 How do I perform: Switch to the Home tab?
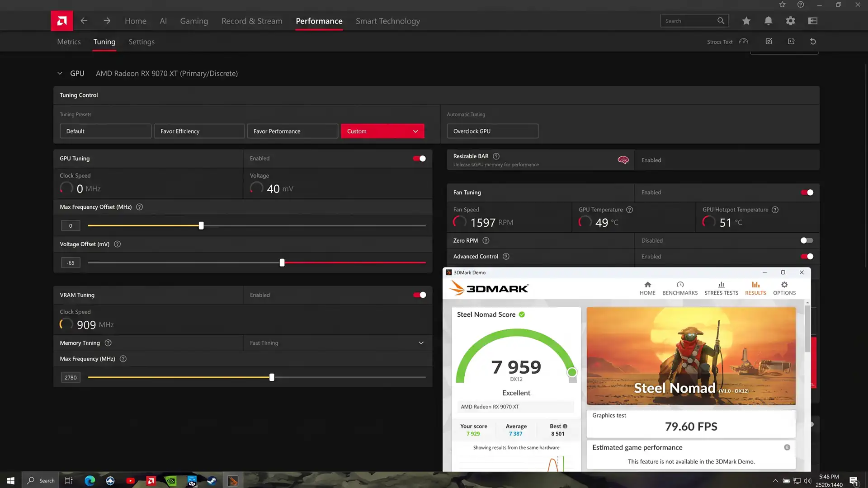tap(136, 21)
